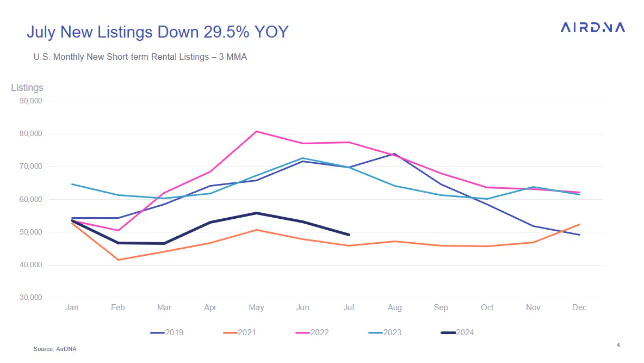Select the 2023 legend entry
The height and width of the screenshot is (363, 644).
(385, 333)
